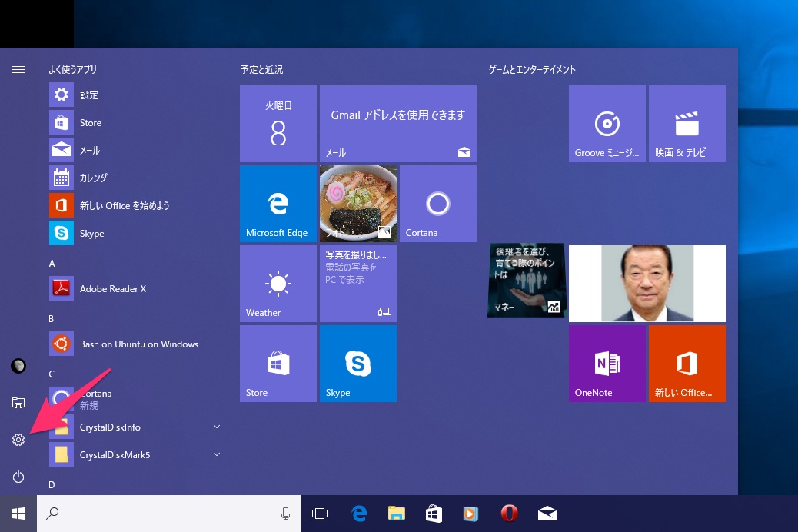Open the hamburger menu in Start

18,70
